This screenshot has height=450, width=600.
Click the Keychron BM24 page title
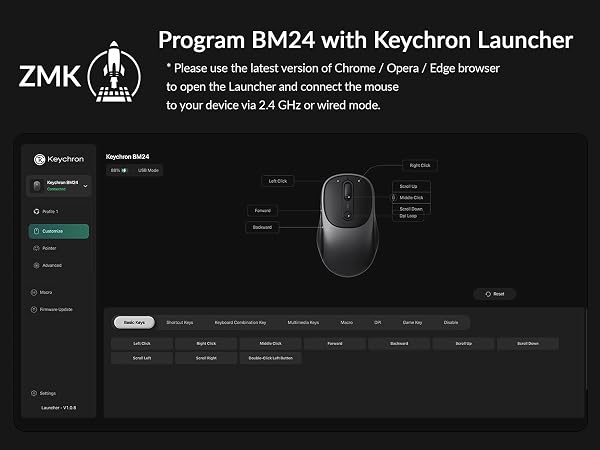pyautogui.click(x=127, y=157)
